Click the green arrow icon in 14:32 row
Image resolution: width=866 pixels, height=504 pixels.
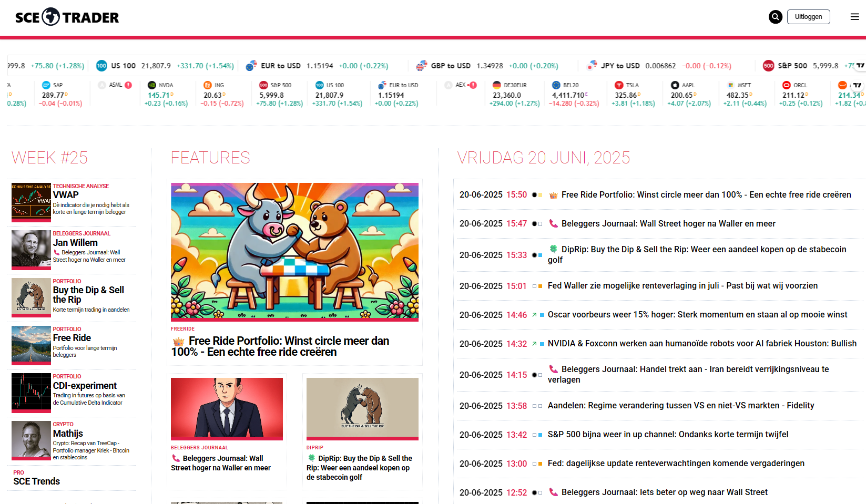[534, 344]
